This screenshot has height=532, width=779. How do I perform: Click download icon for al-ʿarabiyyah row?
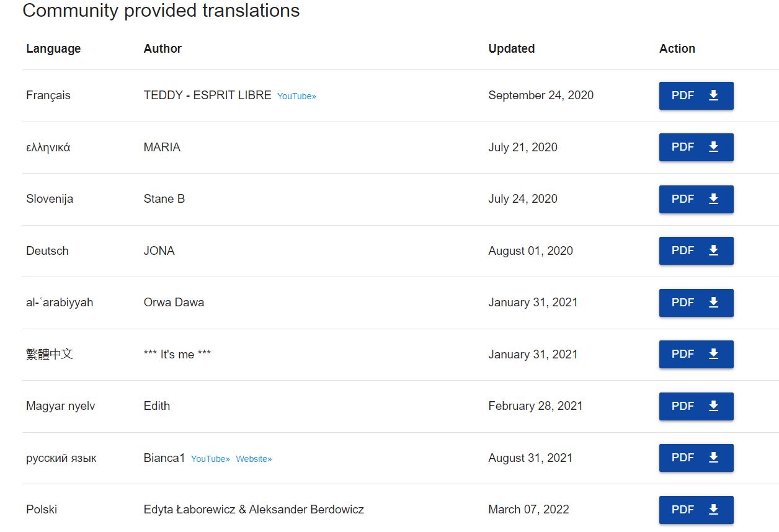(713, 303)
